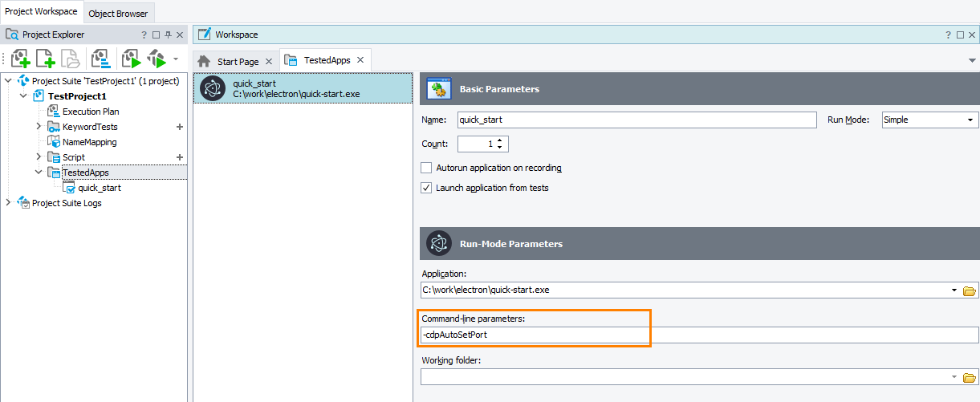Expand the Script tree node
The height and width of the screenshot is (402, 980).
39,157
